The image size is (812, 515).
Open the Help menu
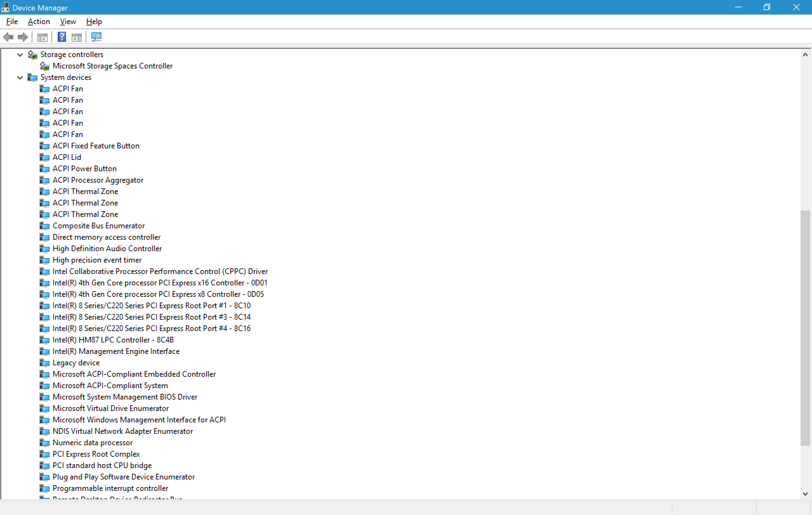pos(94,22)
